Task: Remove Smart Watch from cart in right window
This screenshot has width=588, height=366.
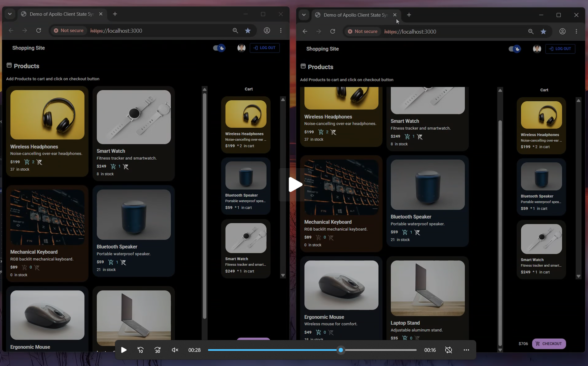Action: click(x=420, y=136)
